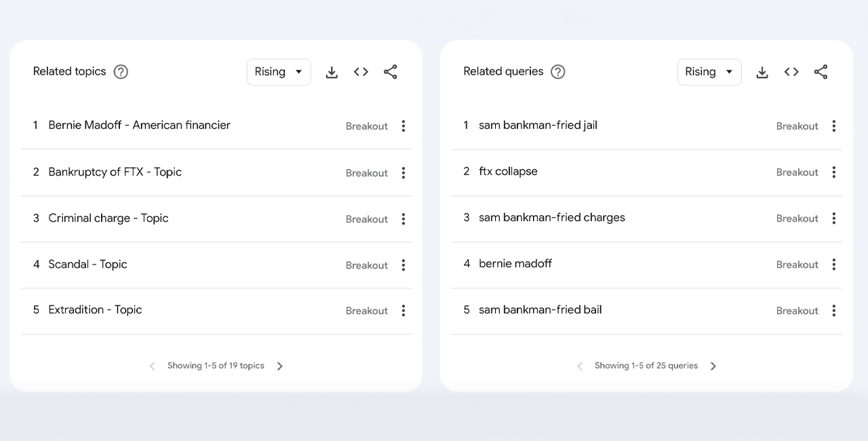Open Criminal charge topic
Viewport: 868px width, 441px height.
coord(108,218)
